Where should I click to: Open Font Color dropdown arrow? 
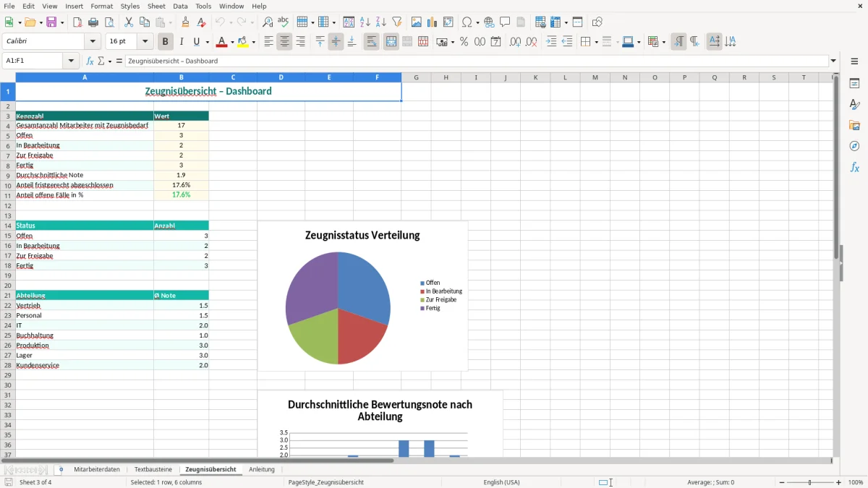(x=231, y=42)
